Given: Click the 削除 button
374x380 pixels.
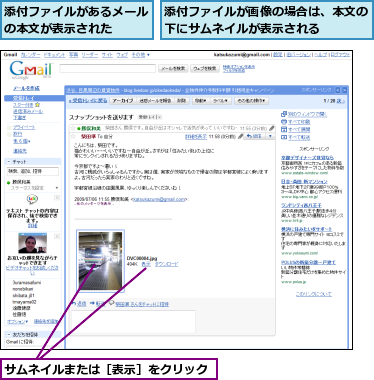Looking at the screenshot, I should (x=181, y=101).
